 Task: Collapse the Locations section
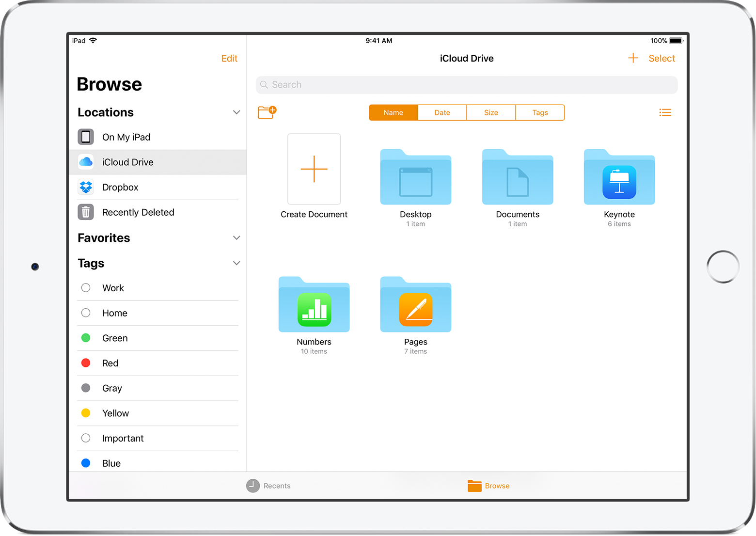click(237, 112)
